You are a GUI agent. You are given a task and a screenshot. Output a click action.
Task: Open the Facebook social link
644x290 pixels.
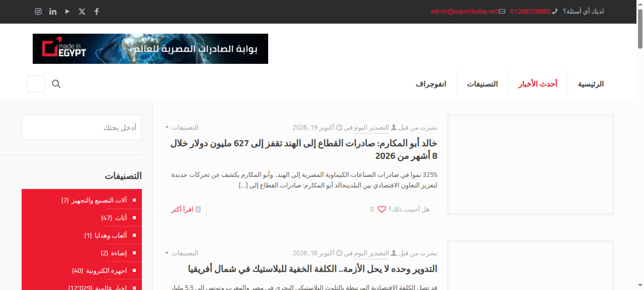click(x=97, y=12)
